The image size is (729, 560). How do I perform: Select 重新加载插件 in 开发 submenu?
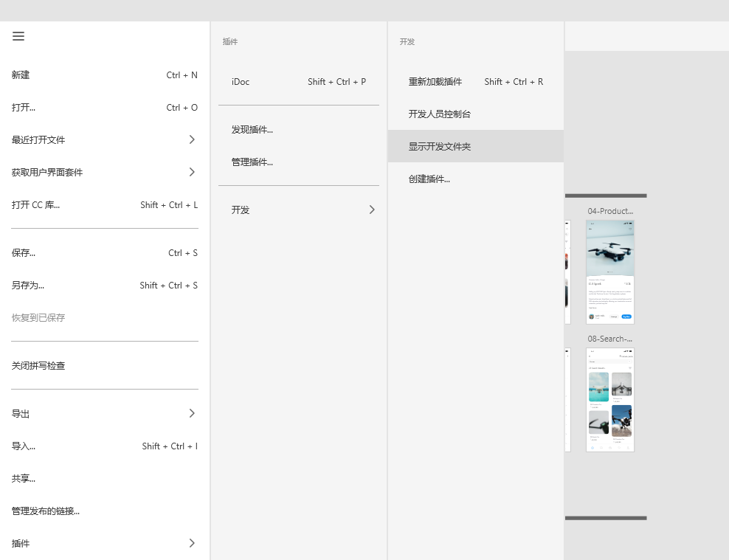tap(435, 82)
